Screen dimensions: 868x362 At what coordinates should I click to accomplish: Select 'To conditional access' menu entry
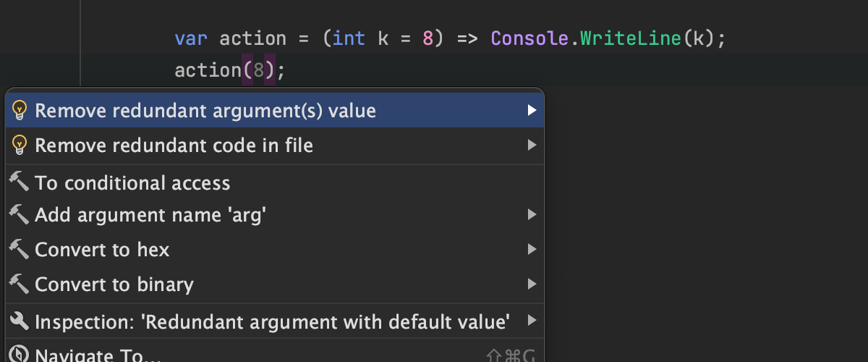(132, 183)
